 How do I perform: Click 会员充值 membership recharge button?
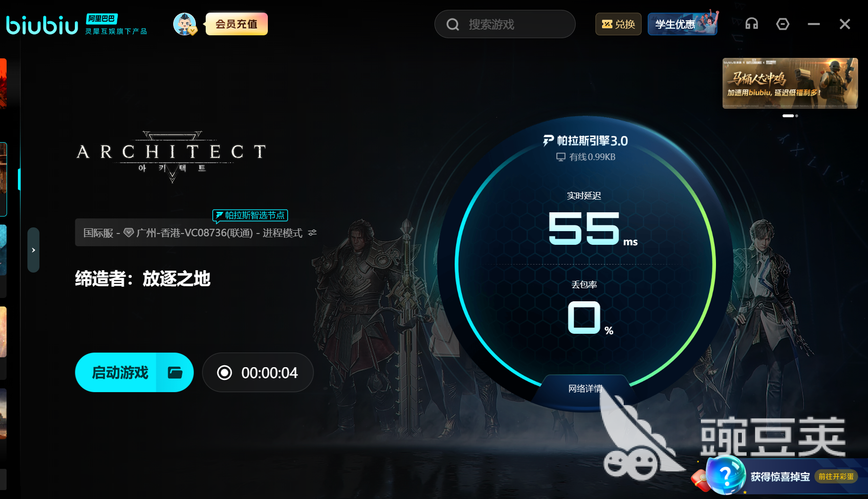click(x=236, y=24)
